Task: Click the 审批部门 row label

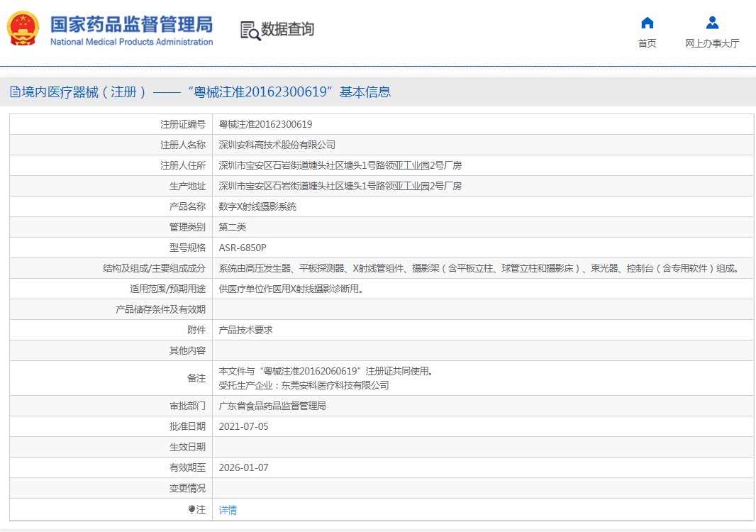Action: point(187,406)
